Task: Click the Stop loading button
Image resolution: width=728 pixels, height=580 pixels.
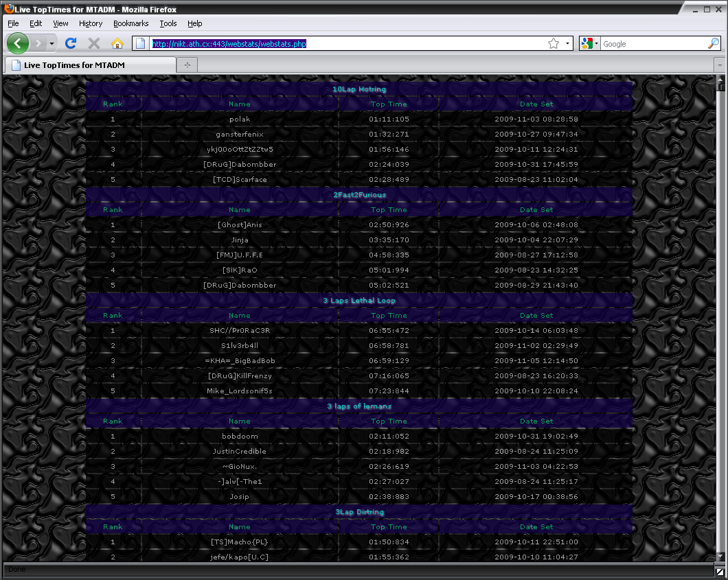Action: [94, 43]
